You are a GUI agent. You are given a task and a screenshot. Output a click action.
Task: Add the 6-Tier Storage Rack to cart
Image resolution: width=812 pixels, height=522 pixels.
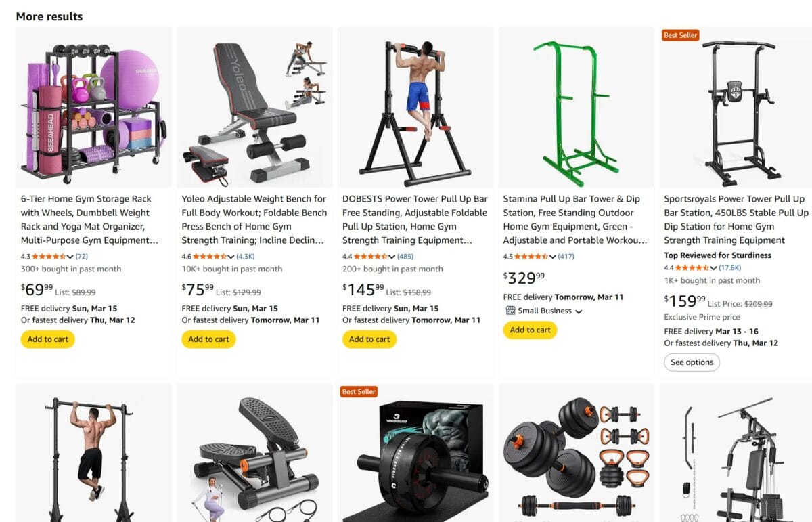48,339
